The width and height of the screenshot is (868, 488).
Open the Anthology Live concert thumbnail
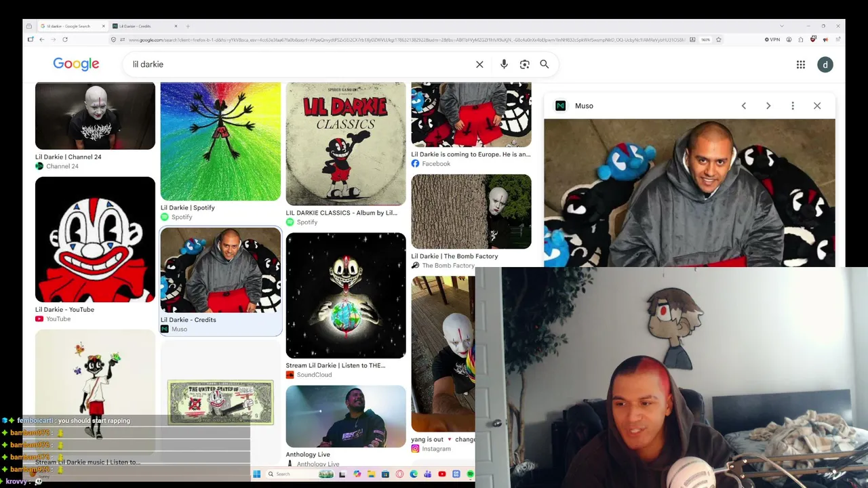(346, 416)
